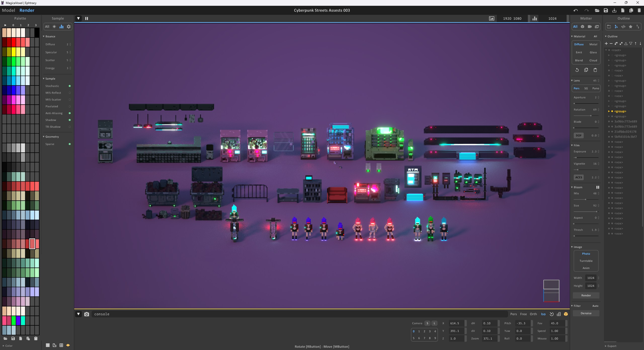Select Turntable image mode

(586, 261)
